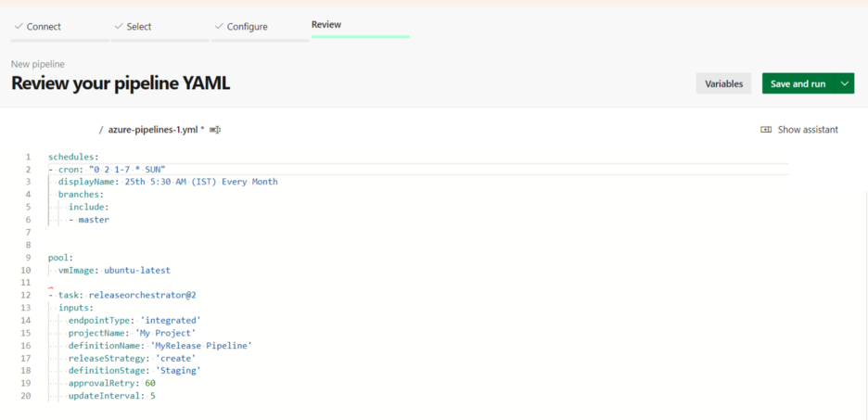This screenshot has width=868, height=420.
Task: Click the empty line 8 in editor
Action: click(418, 245)
